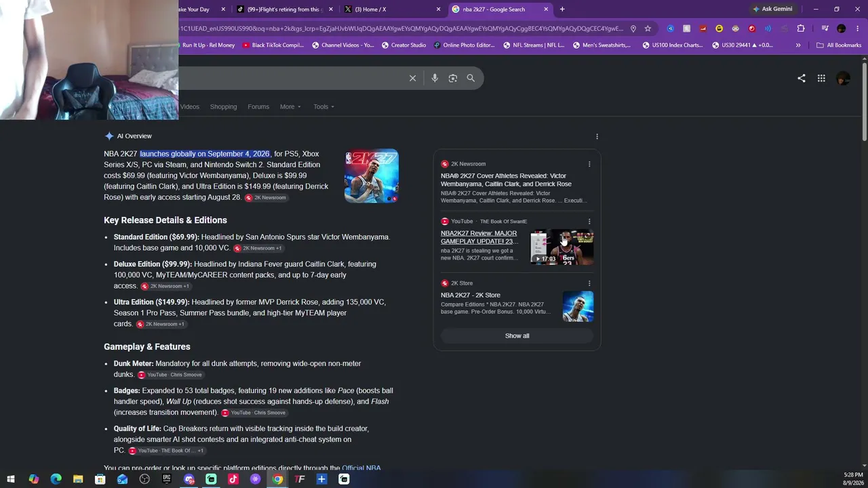868x488 pixels.
Task: Click the magnifying glass search icon
Action: [471, 78]
